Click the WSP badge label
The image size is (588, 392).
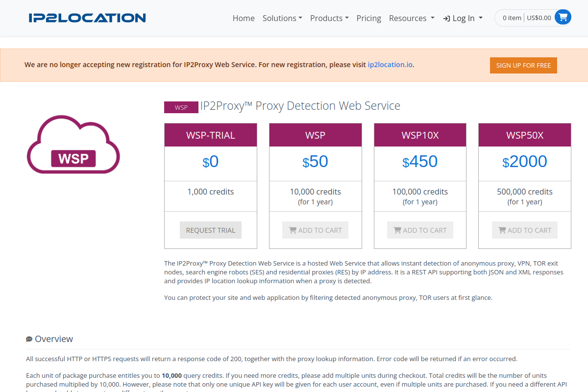(x=181, y=107)
